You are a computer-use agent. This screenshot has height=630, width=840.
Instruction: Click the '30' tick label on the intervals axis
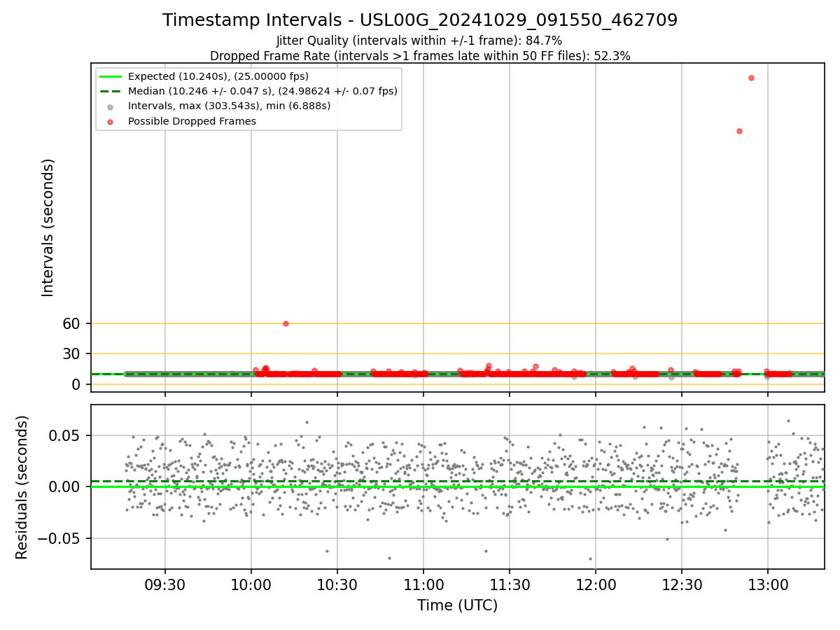(x=71, y=353)
